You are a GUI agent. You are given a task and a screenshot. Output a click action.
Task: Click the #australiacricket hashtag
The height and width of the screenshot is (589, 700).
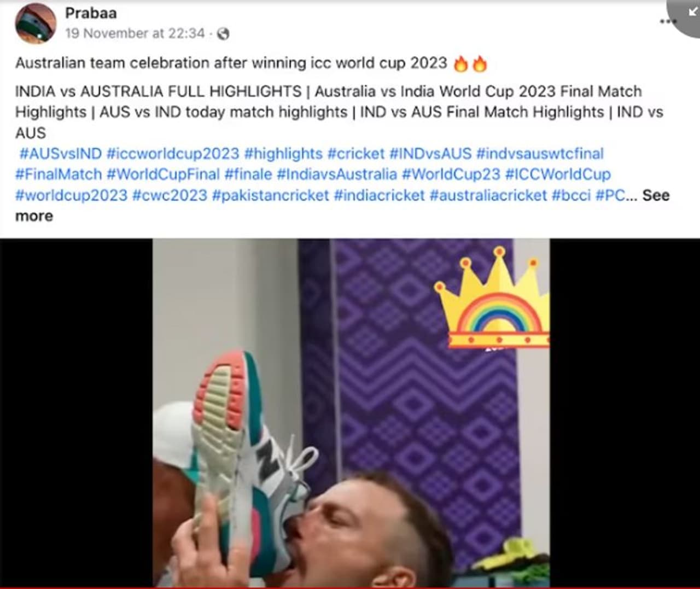pyautogui.click(x=488, y=195)
